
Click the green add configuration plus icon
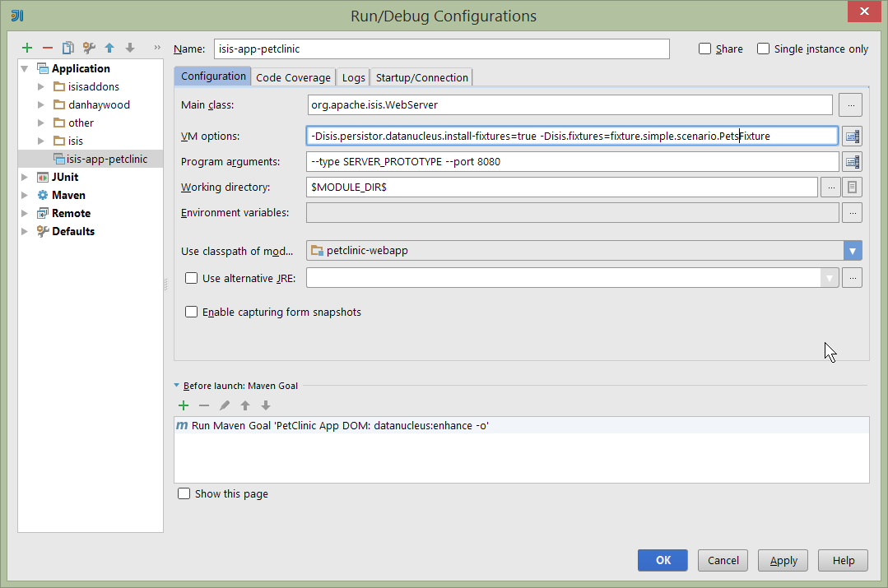click(27, 48)
